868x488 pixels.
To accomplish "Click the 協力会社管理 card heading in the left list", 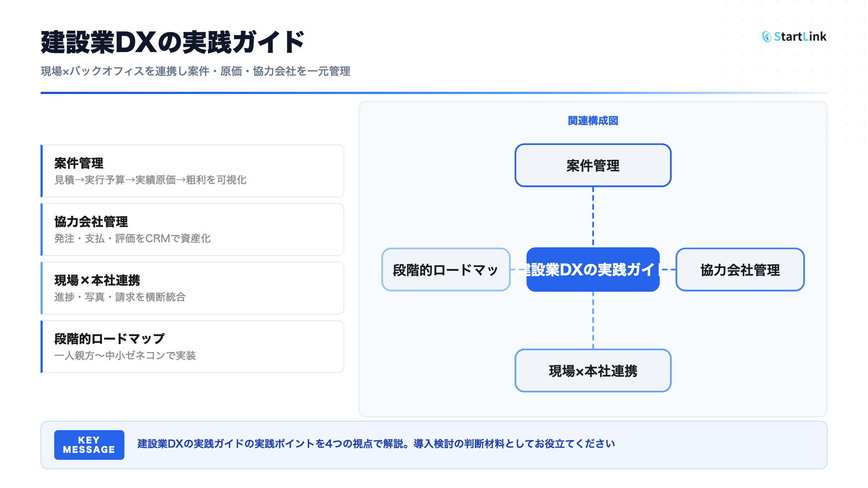I will click(91, 222).
